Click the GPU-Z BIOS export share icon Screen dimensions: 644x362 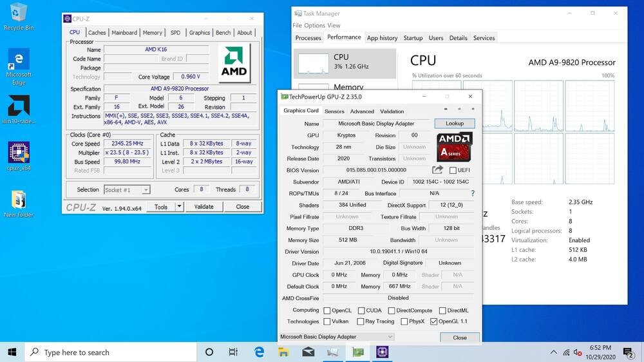[437, 169]
